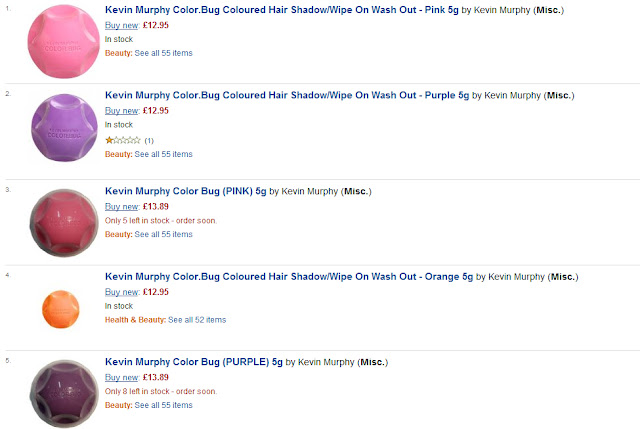Open the pink Color.Bug product image

[63, 41]
